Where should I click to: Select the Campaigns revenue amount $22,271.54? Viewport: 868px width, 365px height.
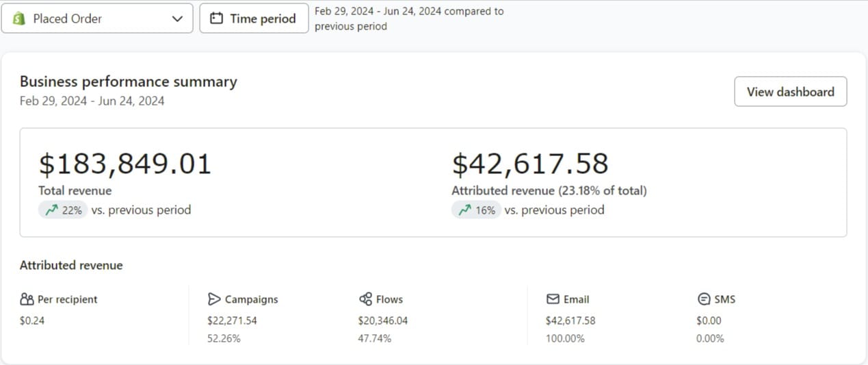tap(232, 320)
